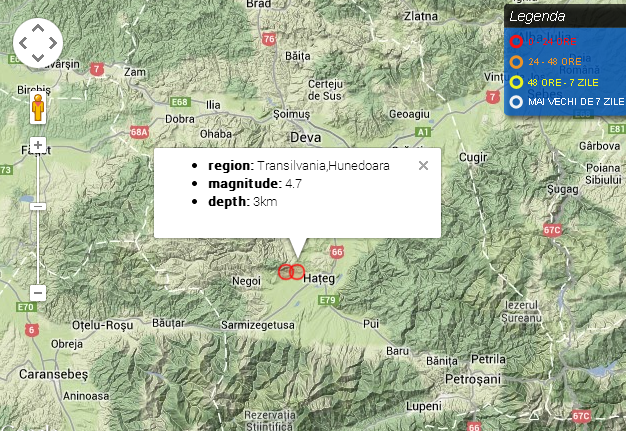Click the Oțelu-Roșu town label
Image resolution: width=626 pixels, height=431 pixels.
point(103,325)
